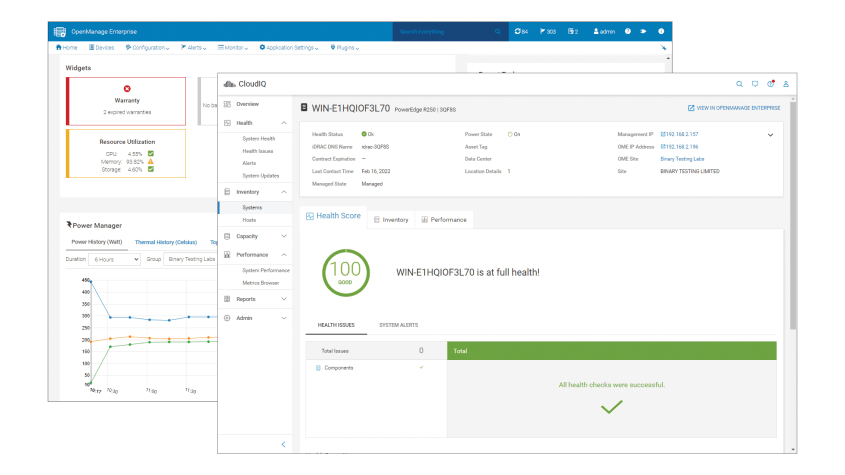Open CloudIQ user profile icon
Image resolution: width=845 pixels, height=475 pixels.
786,84
